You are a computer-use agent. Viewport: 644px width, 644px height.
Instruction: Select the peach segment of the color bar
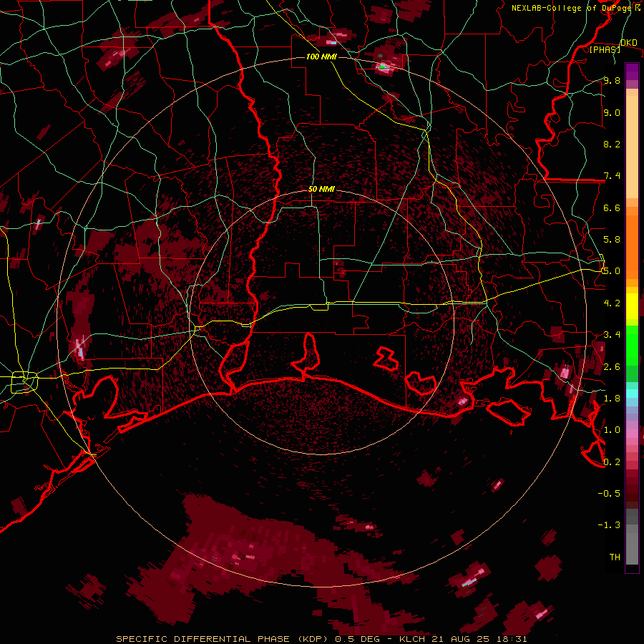(x=632, y=144)
